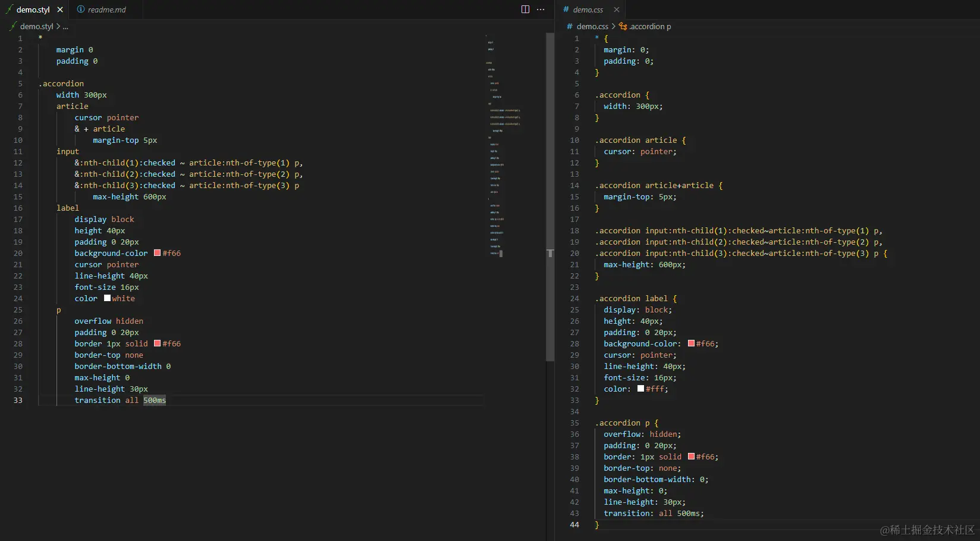The width and height of the screenshot is (980, 541).
Task: Click line number 44 in demo.css gutter
Action: click(574, 524)
